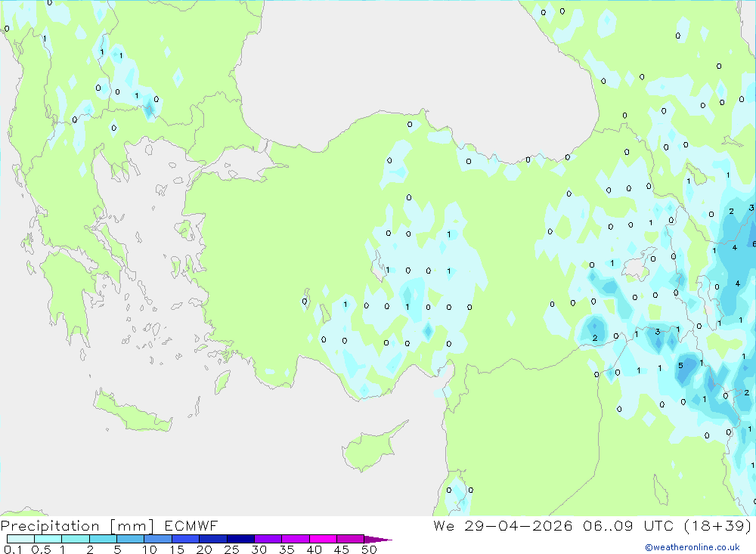The width and height of the screenshot is (756, 554).
Task: Select the 0.5–1 mm legend color box
Action: (x=48, y=539)
